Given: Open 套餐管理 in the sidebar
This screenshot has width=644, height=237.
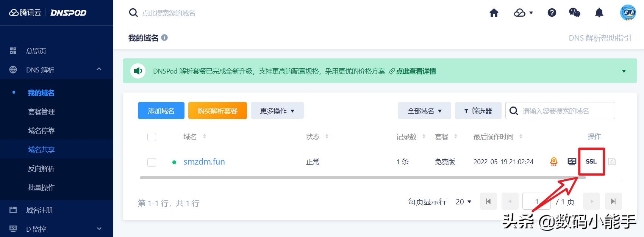Looking at the screenshot, I should pos(41,111).
